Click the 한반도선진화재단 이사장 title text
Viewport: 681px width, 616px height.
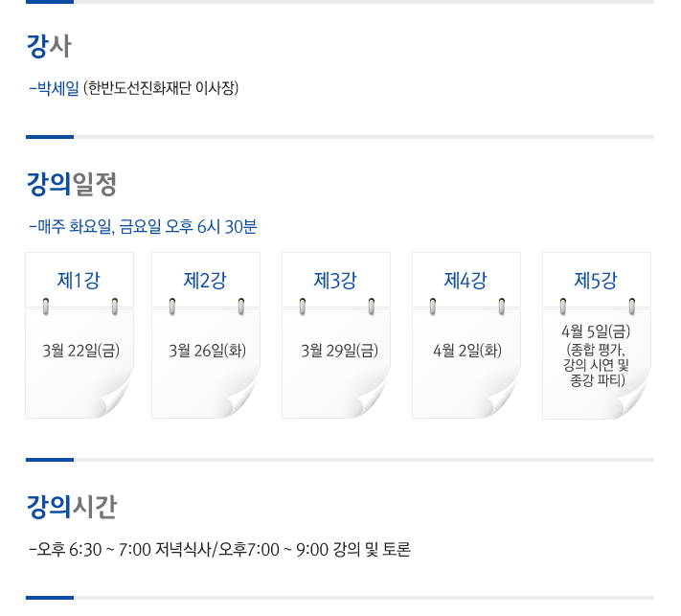(x=161, y=88)
